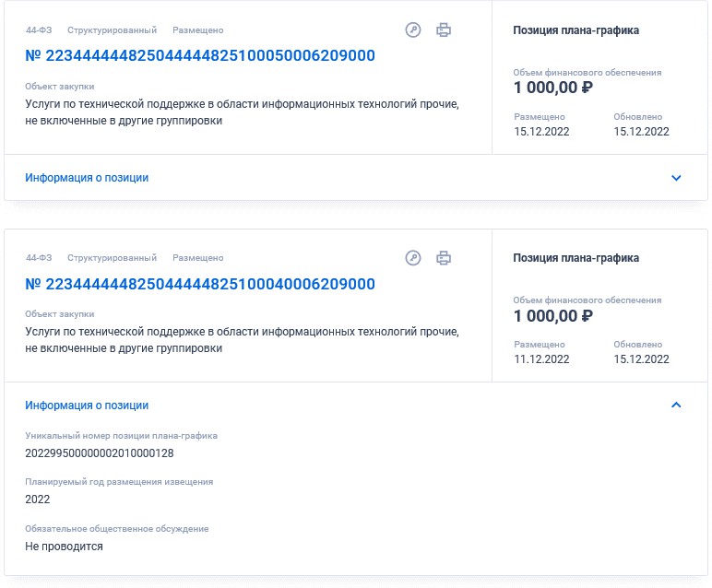Print the plan position ending 40006209000
The image size is (712, 588).
click(444, 258)
